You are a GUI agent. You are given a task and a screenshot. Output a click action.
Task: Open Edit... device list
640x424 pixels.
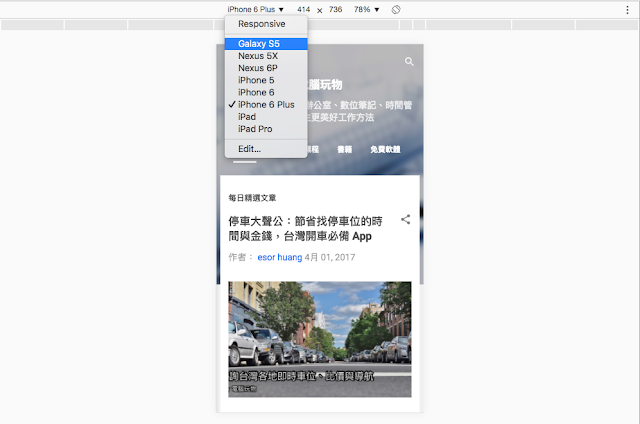point(266,149)
